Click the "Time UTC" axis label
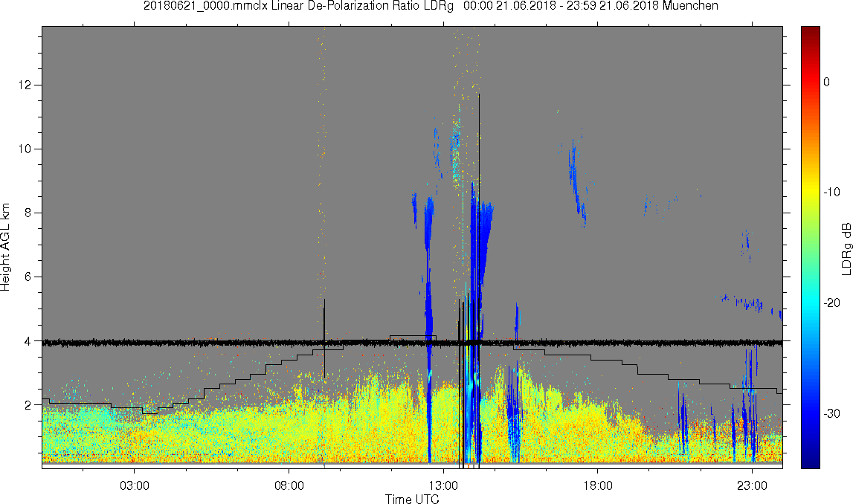This screenshot has width=853, height=504. (x=412, y=499)
